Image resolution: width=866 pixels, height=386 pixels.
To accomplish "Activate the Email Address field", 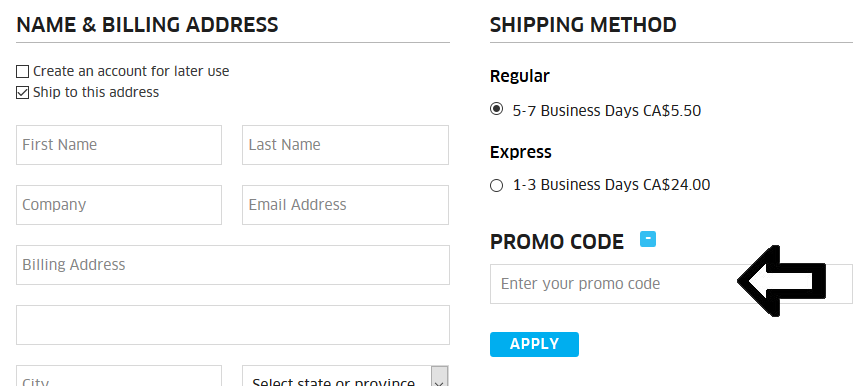I will 345,205.
